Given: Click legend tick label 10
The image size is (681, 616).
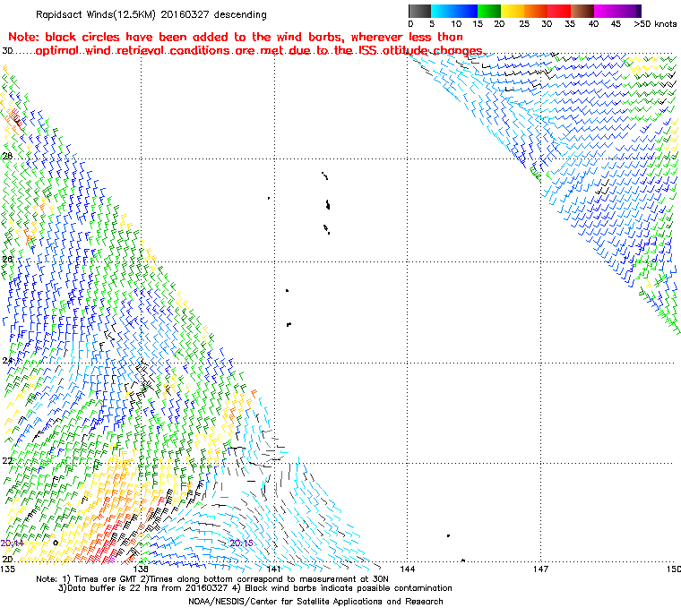Looking at the screenshot, I should (x=456, y=24).
